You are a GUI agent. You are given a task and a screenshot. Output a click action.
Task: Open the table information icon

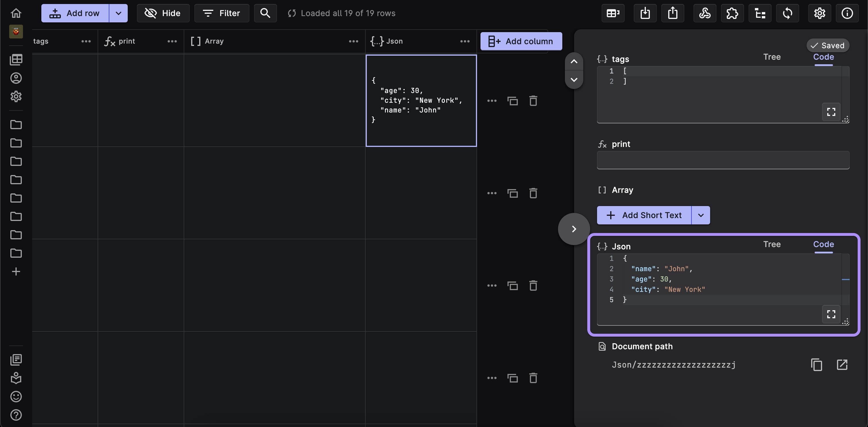point(847,13)
